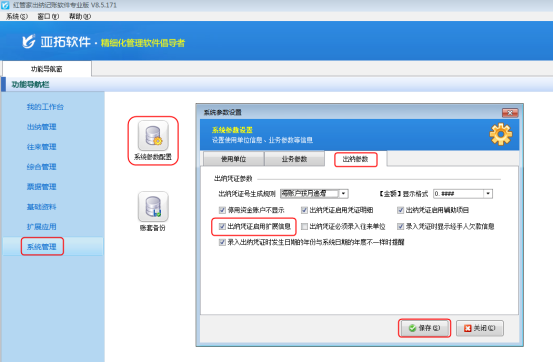Open the 系统参数配置 database icon
The height and width of the screenshot is (362, 553).
153,136
